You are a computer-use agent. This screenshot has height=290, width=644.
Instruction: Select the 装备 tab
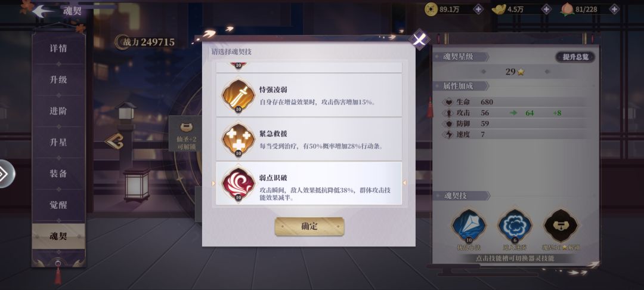click(58, 173)
